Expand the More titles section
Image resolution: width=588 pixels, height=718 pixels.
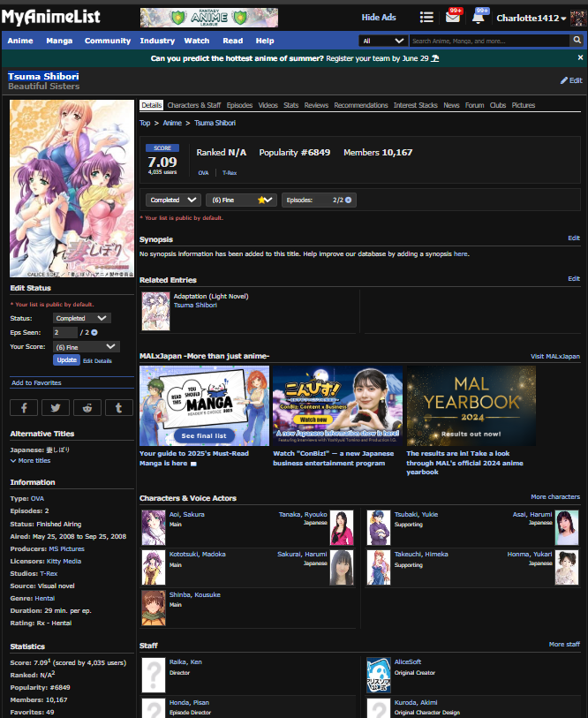[x=31, y=461]
